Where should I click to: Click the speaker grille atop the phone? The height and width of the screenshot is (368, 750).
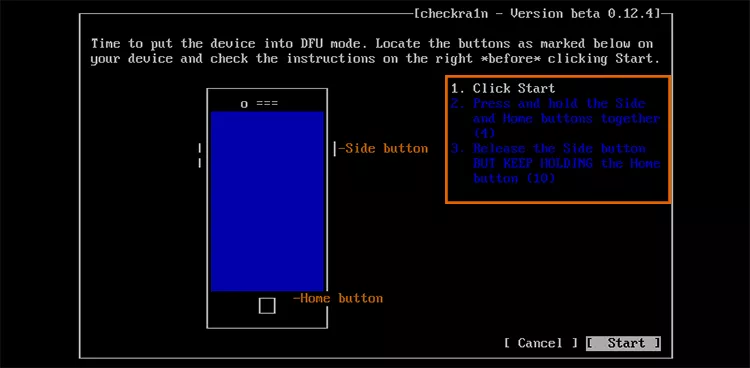pos(267,103)
